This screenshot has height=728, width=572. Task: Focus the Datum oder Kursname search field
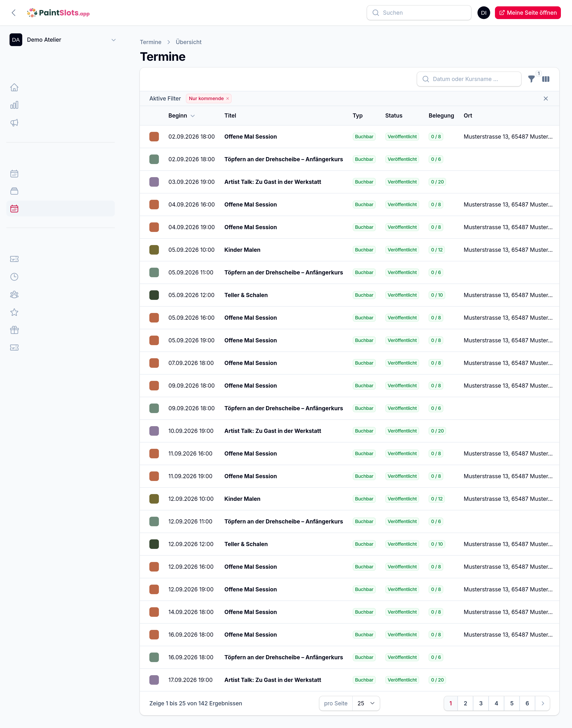click(x=469, y=79)
